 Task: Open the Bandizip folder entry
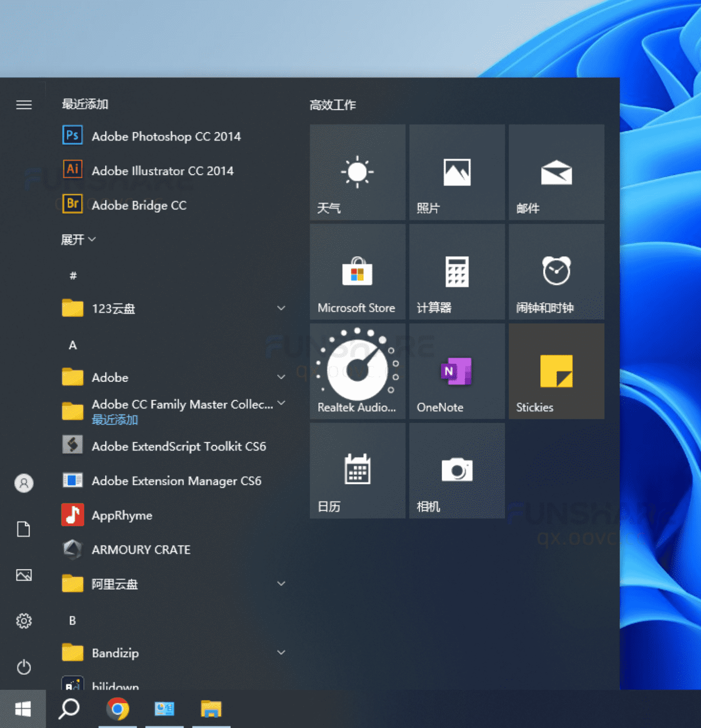coord(174,652)
